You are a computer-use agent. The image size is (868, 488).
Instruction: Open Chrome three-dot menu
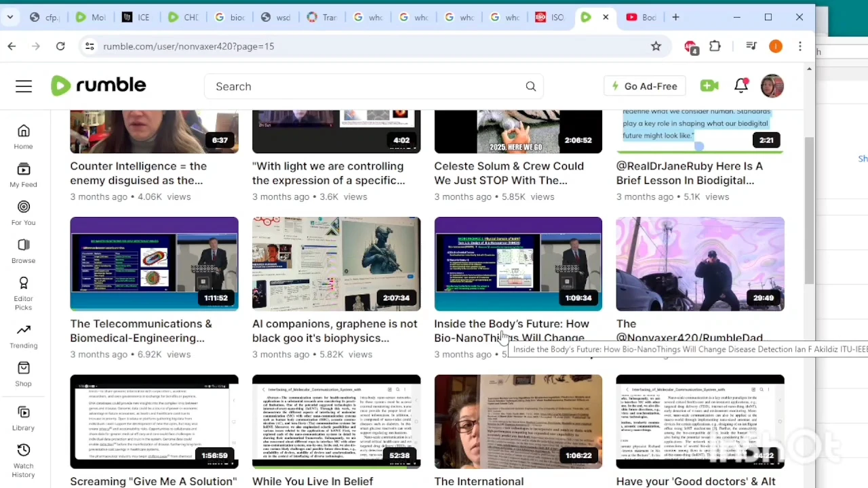[800, 46]
